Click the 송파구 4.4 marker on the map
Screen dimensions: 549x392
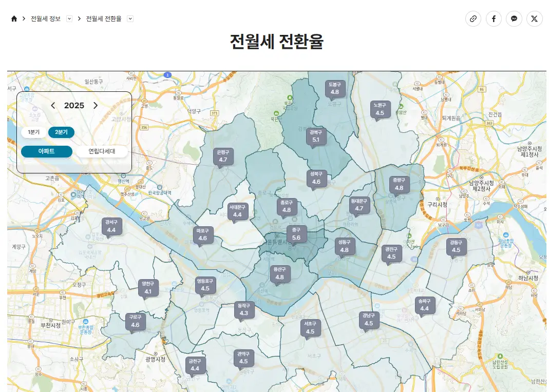click(x=424, y=304)
